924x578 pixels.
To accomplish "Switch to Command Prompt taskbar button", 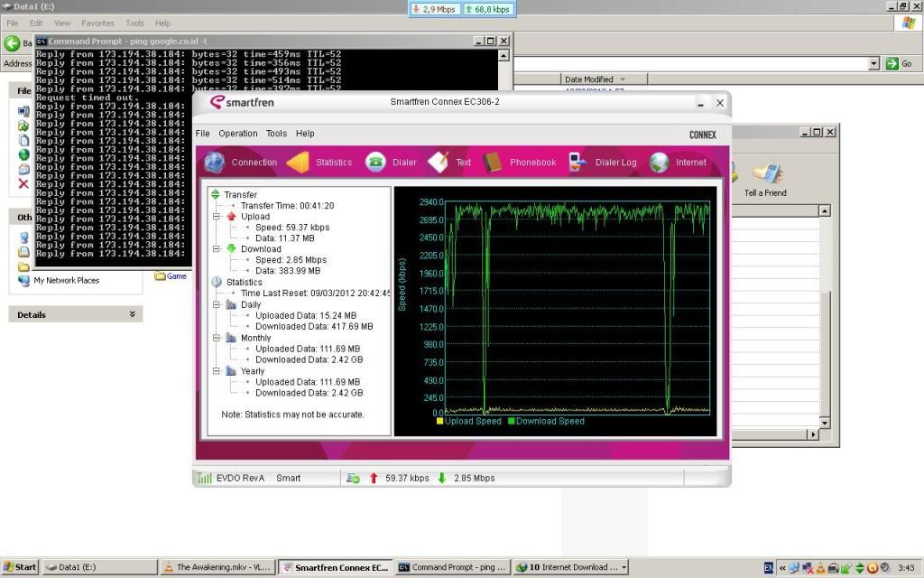I will (453, 567).
